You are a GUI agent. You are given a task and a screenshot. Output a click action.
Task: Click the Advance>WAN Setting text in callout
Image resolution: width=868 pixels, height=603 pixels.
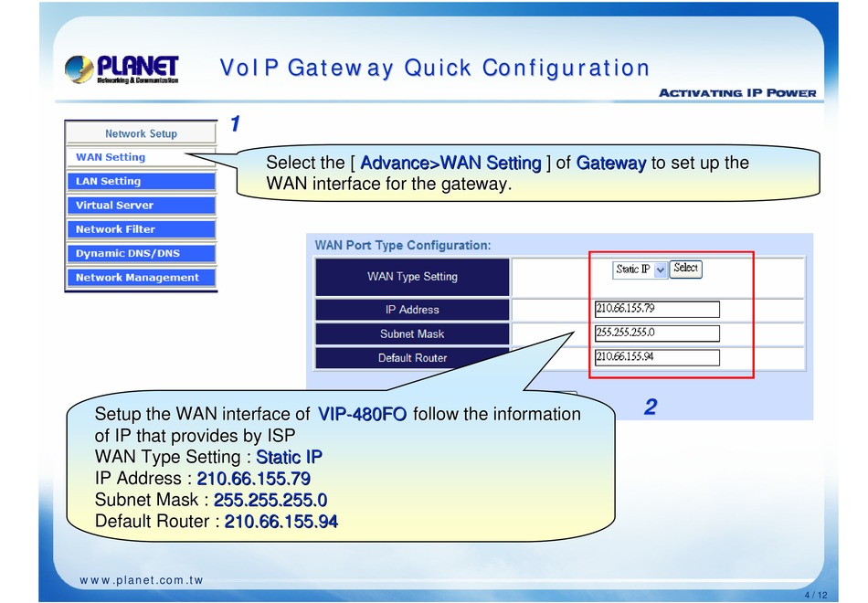point(450,163)
